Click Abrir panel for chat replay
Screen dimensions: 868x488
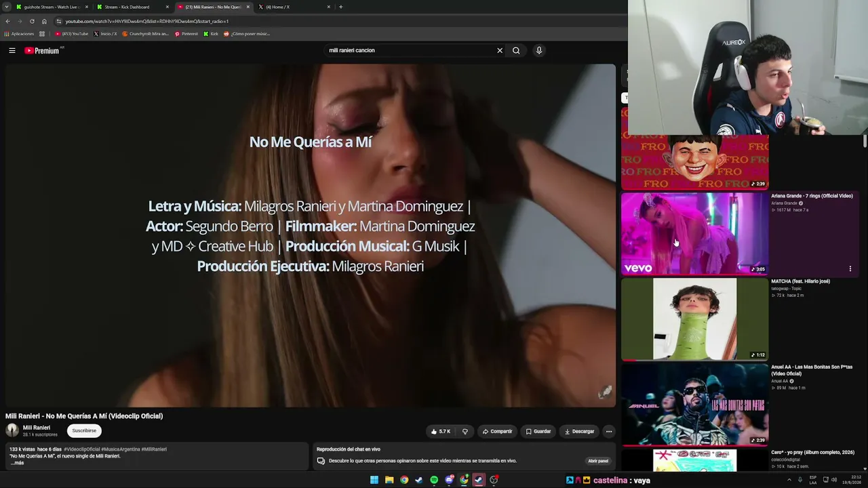[598, 461]
